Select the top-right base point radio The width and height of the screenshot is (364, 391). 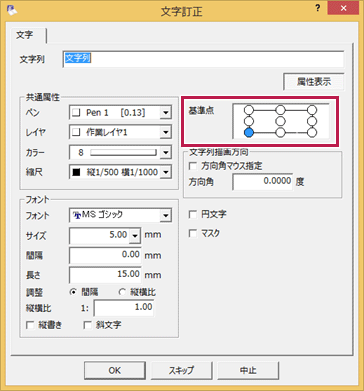point(312,109)
